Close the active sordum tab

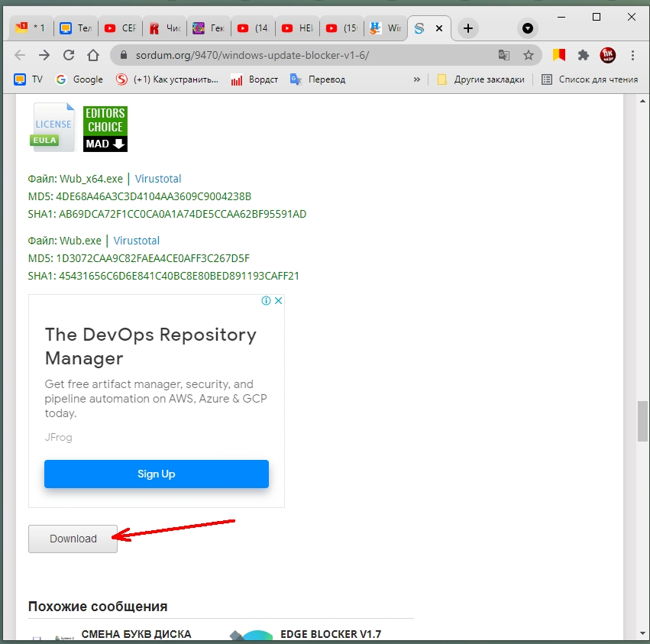[439, 28]
